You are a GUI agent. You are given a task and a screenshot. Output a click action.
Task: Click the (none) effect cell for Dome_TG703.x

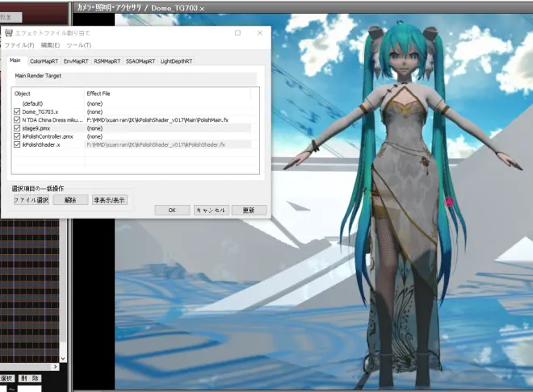coord(94,111)
